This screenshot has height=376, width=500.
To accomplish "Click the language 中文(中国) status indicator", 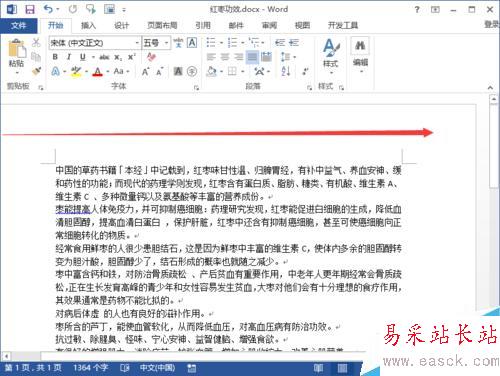I will click(157, 368).
